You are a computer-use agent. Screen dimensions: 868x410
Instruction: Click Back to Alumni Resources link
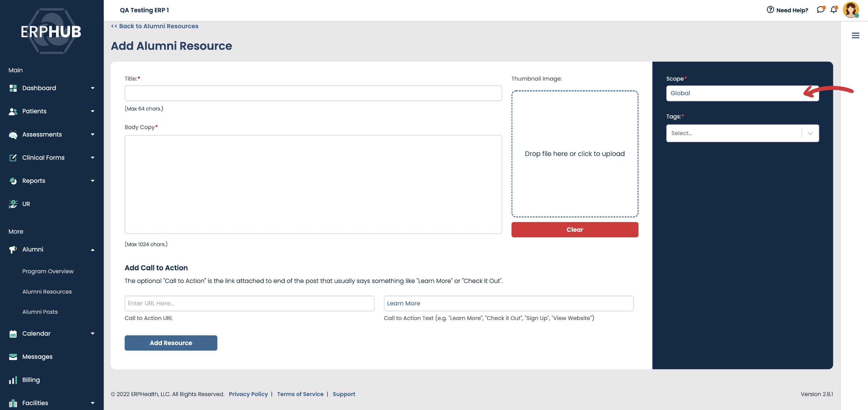click(154, 26)
